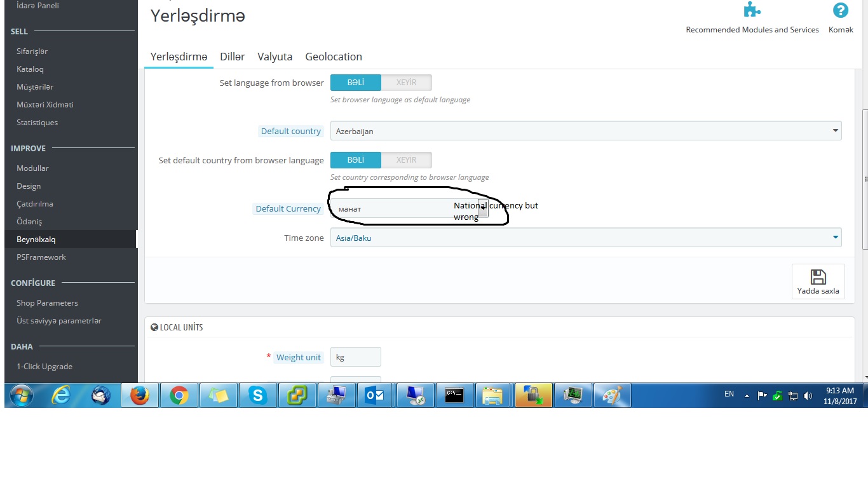Open Outlook from the taskbar
868x488 pixels.
(x=376, y=395)
